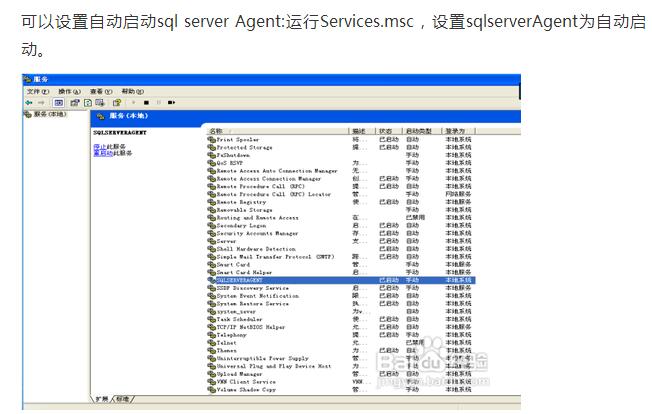
Task: Click the gear icon beside Print Spooler
Action: 211,140
